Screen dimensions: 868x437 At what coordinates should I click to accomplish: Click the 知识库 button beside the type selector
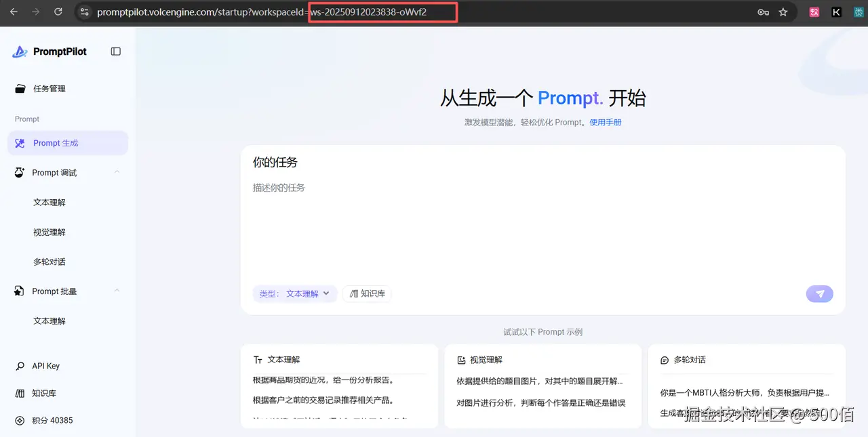pos(367,293)
